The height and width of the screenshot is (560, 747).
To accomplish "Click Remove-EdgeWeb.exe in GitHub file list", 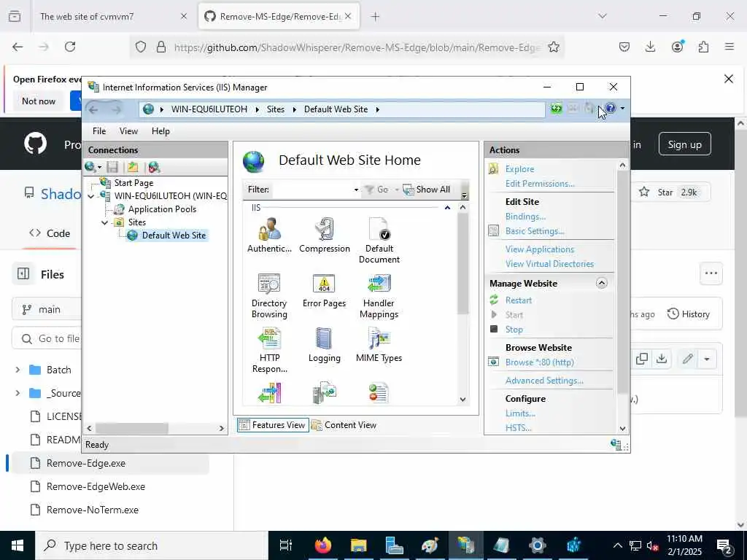I will [x=96, y=486].
